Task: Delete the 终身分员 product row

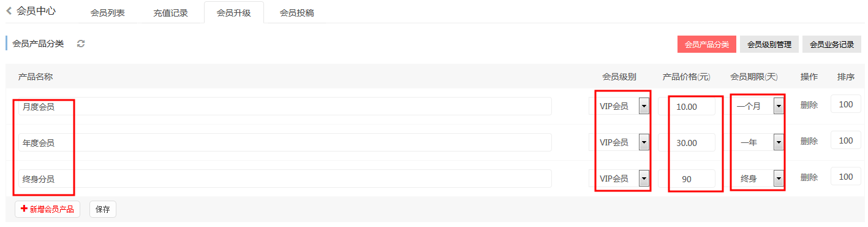Action: 809,177
